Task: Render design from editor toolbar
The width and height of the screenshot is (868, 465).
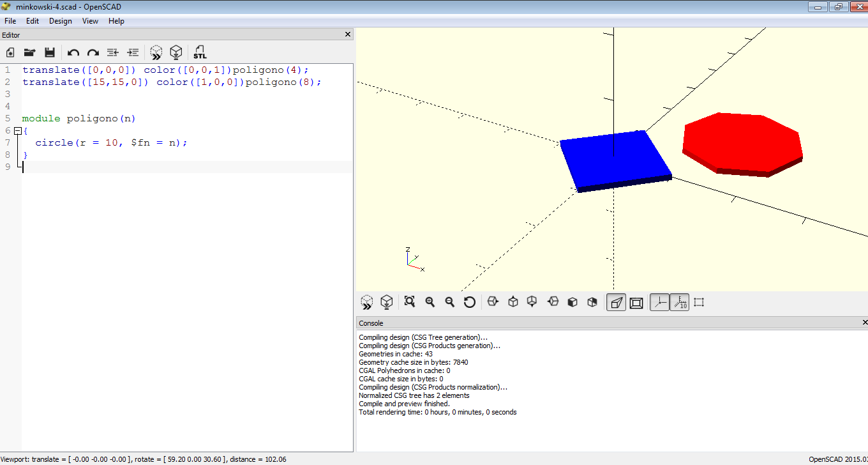Action: pos(176,52)
